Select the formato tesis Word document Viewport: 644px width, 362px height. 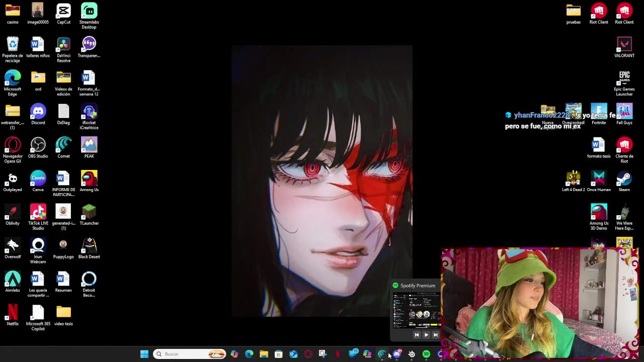click(x=599, y=148)
